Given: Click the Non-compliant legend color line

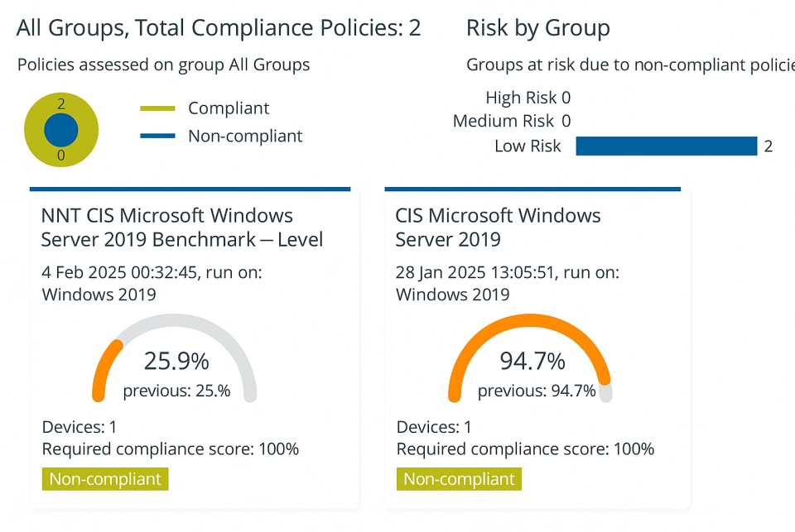Looking at the screenshot, I should 158,137.
